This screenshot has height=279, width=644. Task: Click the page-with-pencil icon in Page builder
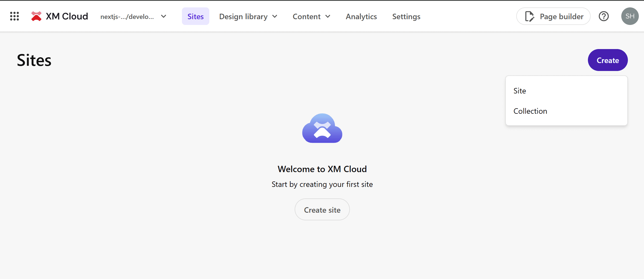pyautogui.click(x=529, y=16)
